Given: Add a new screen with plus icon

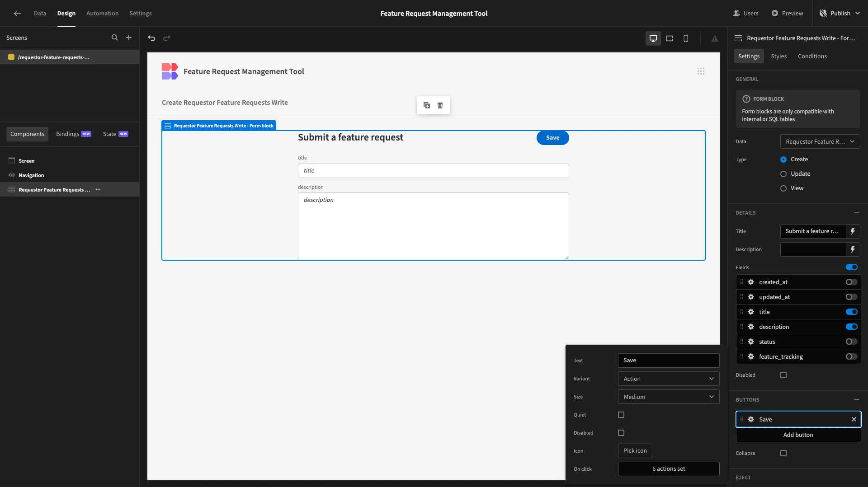Looking at the screenshot, I should pyautogui.click(x=129, y=38).
